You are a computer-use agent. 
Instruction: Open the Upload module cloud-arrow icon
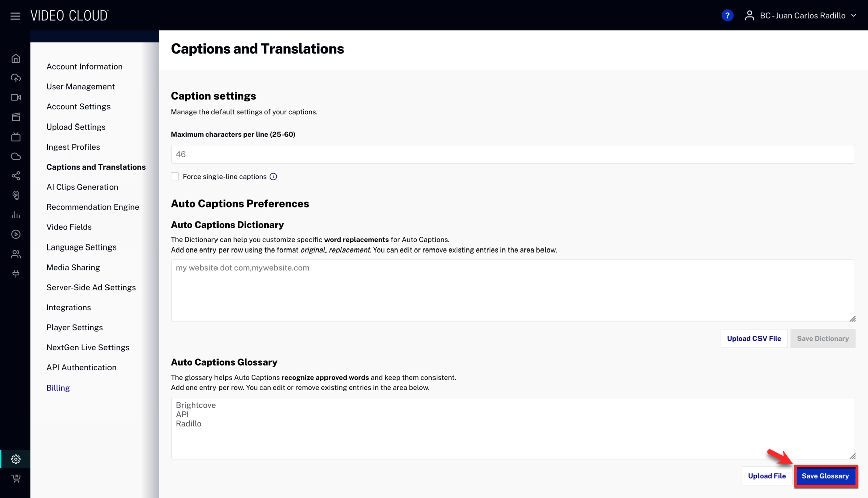[x=16, y=78]
